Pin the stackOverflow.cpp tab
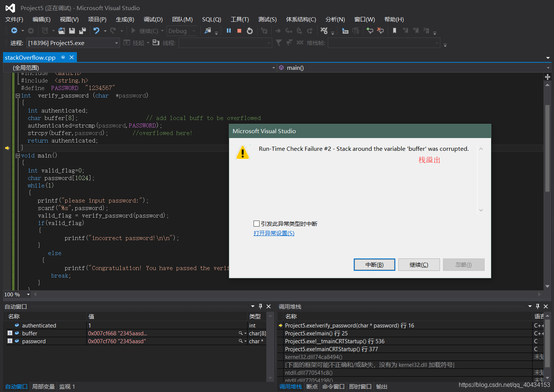Viewport: 554px width, 392px height. [63, 57]
